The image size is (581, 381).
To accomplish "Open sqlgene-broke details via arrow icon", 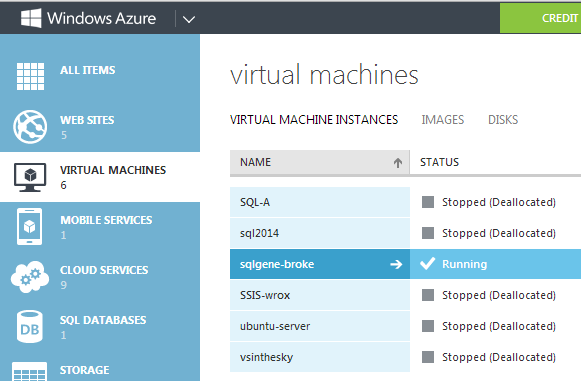I will [396, 264].
